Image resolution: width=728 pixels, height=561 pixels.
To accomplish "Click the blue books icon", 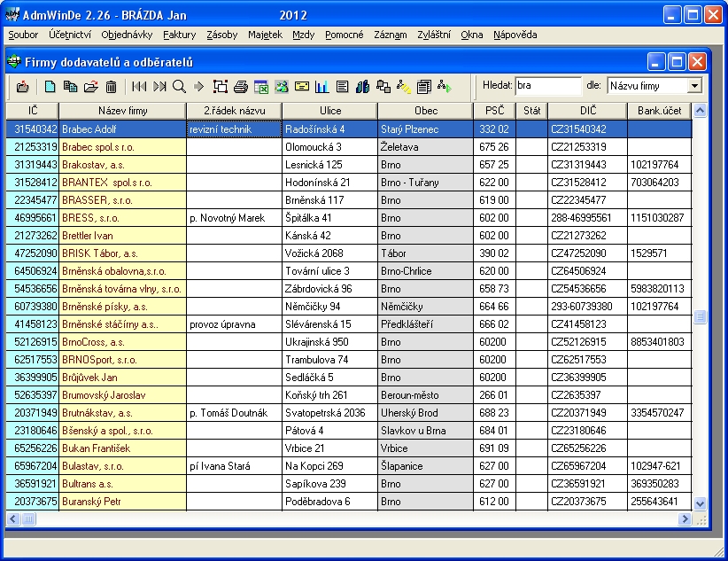I will pos(362,87).
